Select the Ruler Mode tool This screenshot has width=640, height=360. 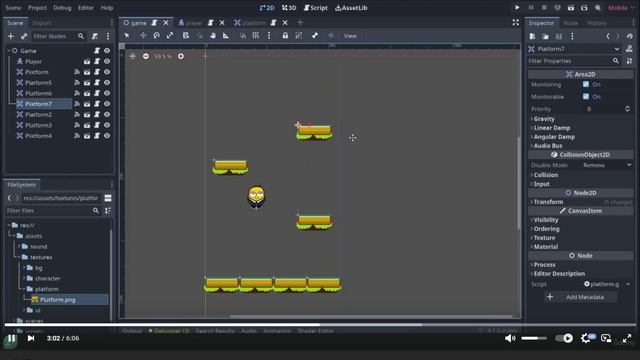226,36
